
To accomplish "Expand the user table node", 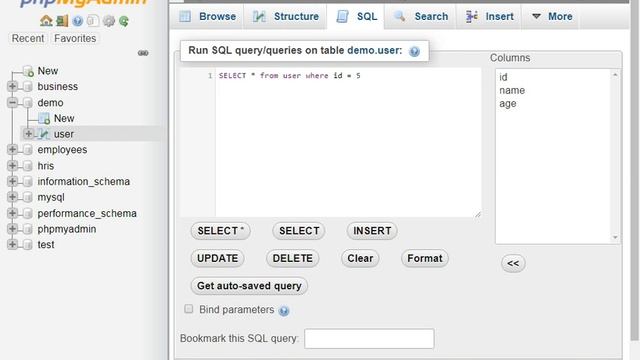I will (x=29, y=133).
